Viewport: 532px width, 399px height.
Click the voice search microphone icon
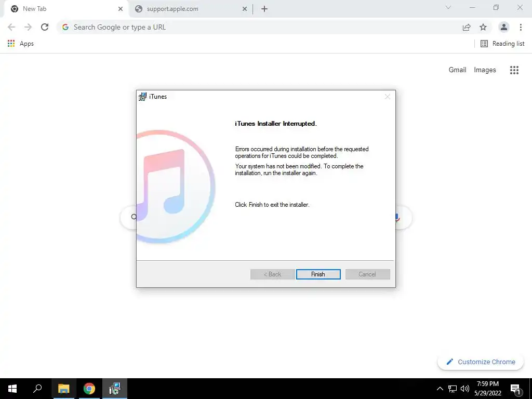[396, 217]
